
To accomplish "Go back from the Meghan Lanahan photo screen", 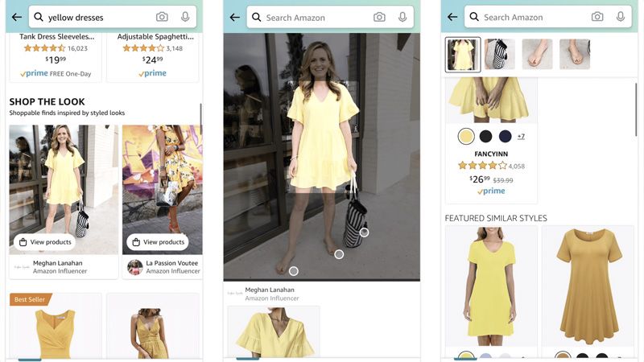I will coord(234,17).
